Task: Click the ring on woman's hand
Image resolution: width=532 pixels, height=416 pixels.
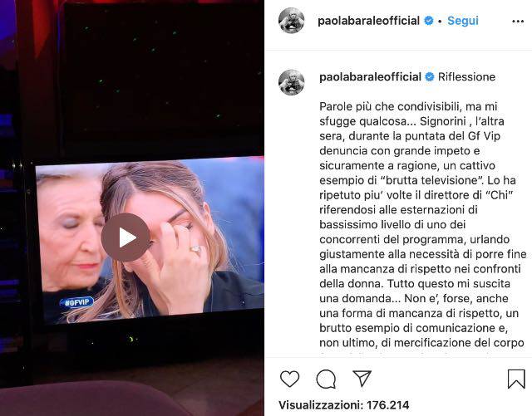Action: 196,250
